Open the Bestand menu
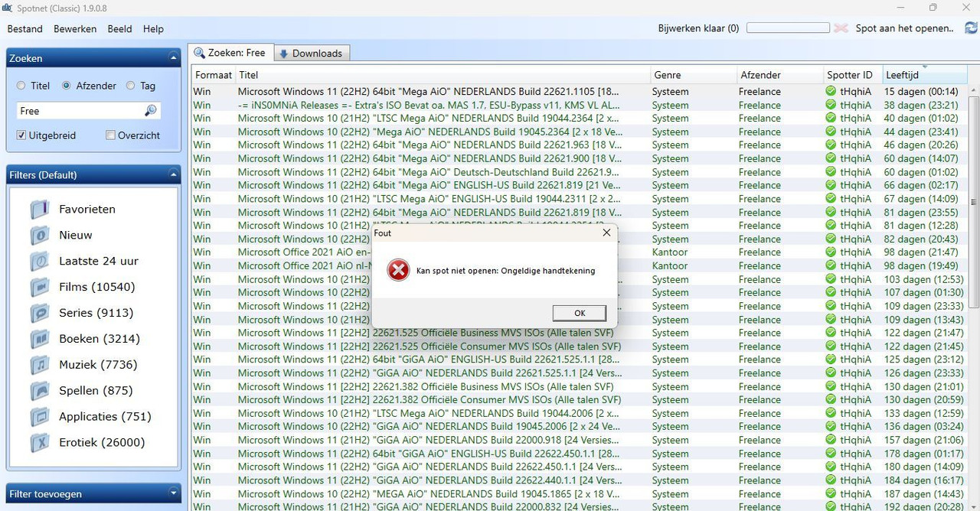The height and width of the screenshot is (511, 980). (25, 28)
